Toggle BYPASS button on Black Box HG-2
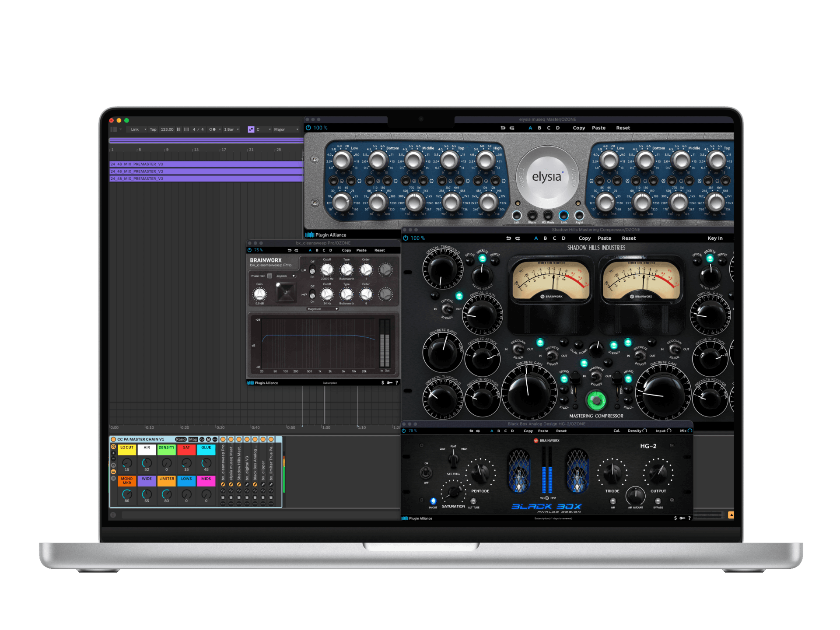The image size is (840, 630). (658, 501)
